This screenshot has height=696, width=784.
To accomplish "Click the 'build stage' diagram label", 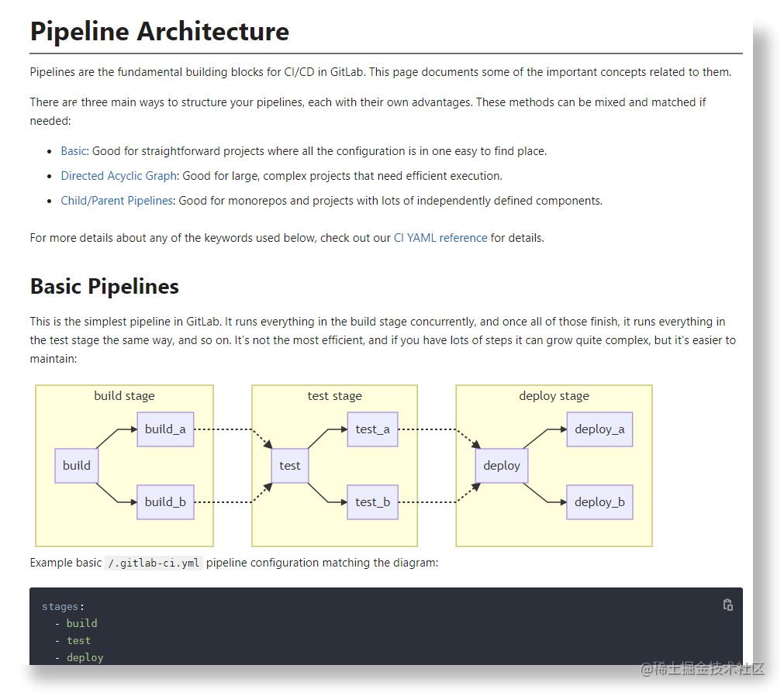I will click(125, 396).
